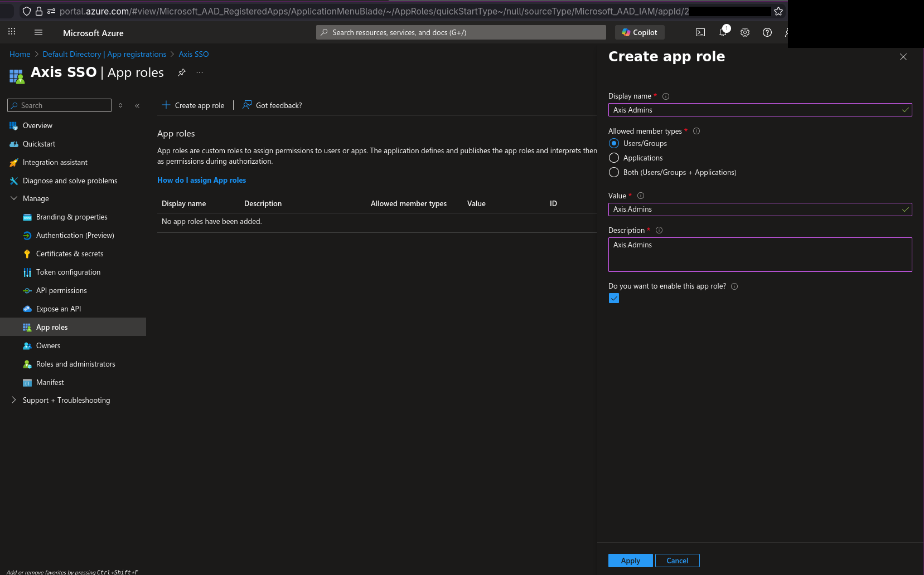Open the Azure app launcher grid
Image resolution: width=924 pixels, height=575 pixels.
tap(11, 31)
